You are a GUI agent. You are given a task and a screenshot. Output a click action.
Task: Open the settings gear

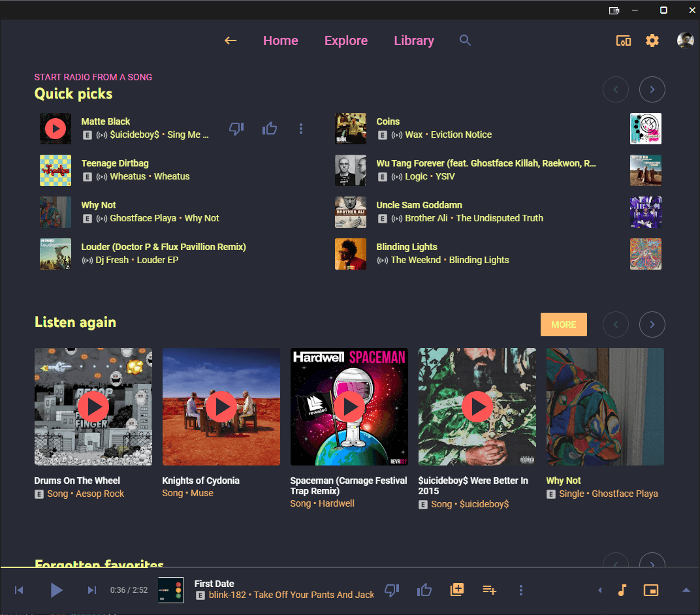[x=652, y=40]
